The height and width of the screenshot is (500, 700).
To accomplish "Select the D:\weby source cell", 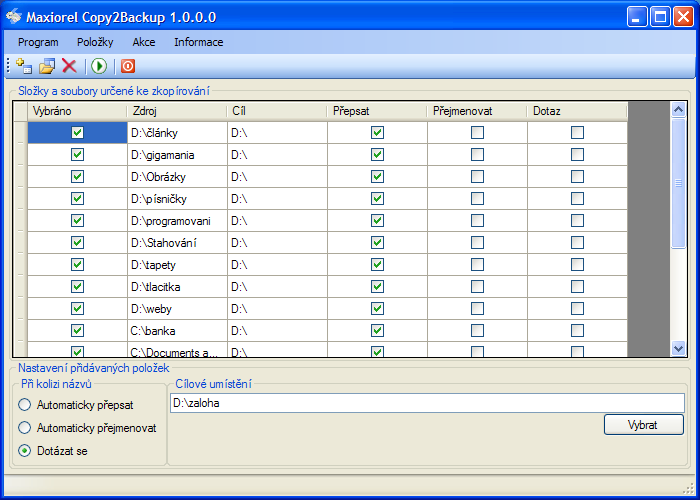I will tap(177, 308).
